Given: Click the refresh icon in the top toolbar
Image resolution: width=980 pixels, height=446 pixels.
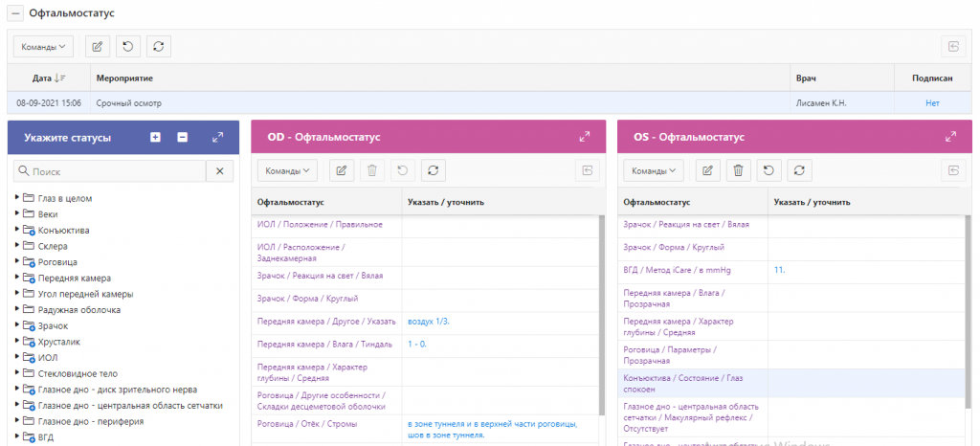Looking at the screenshot, I should point(158,46).
